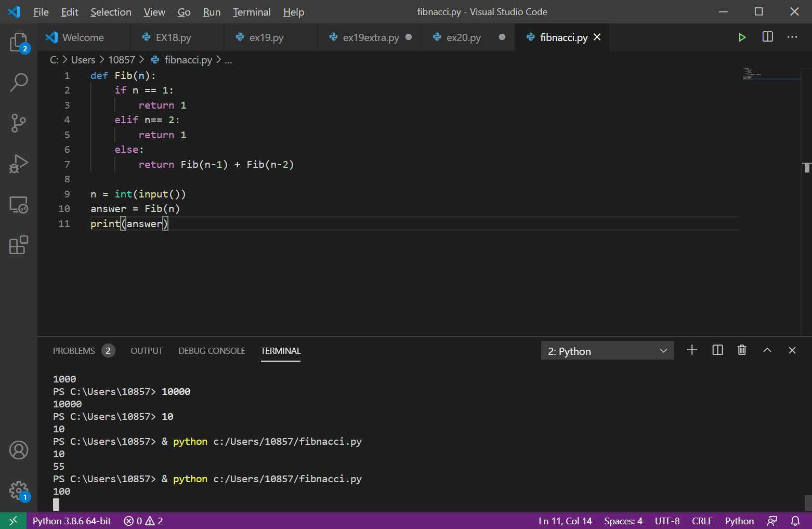This screenshot has height=529, width=812.
Task: Click unsaved dot on ex20.py tab
Action: (502, 37)
